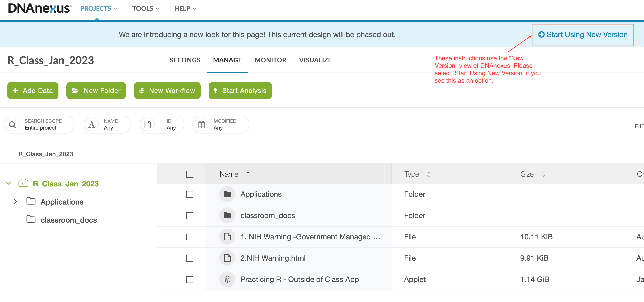Viewport: 644px width, 302px height.
Task: Click the search scope magnifier icon
Action: click(x=12, y=124)
